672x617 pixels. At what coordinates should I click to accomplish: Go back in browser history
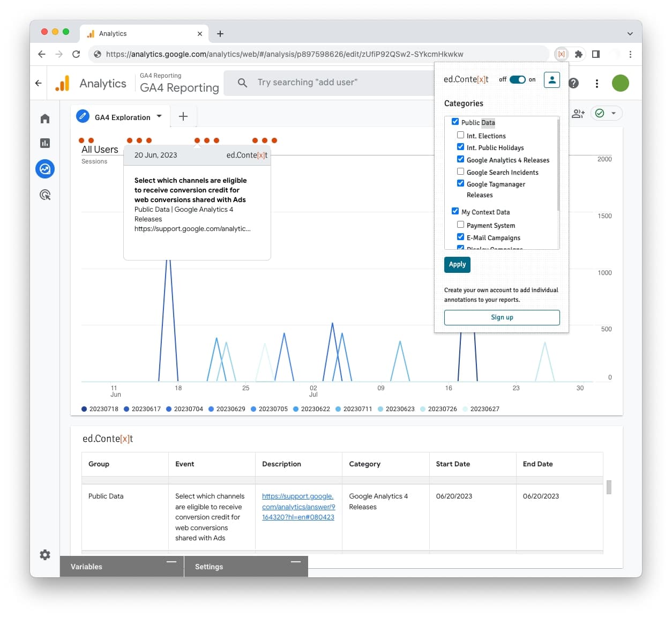pyautogui.click(x=42, y=54)
